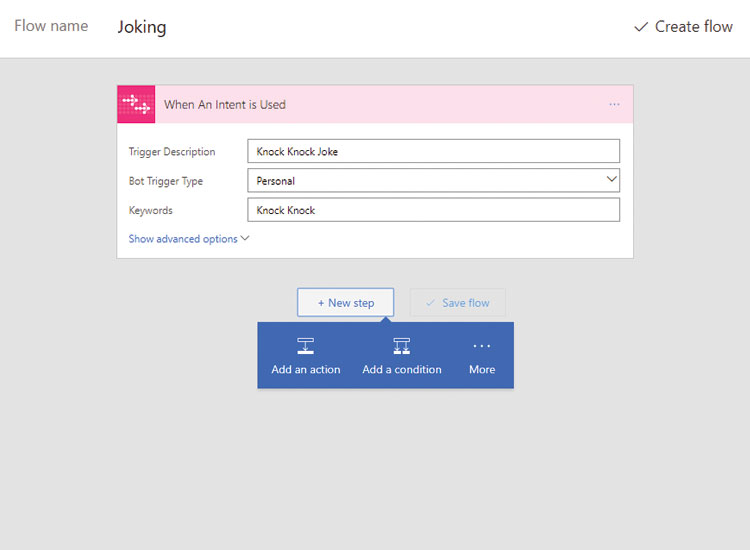Click the Add a condition icon
This screenshot has height=550, width=750.
click(402, 346)
